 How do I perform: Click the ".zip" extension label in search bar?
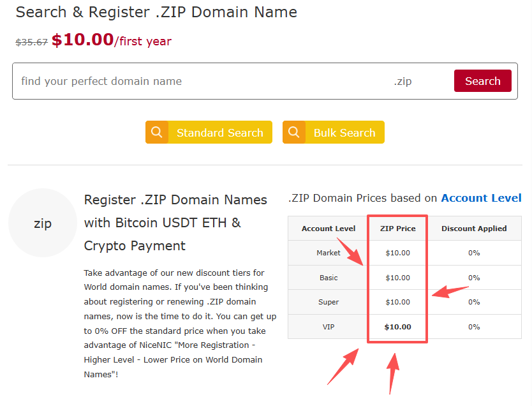[403, 81]
